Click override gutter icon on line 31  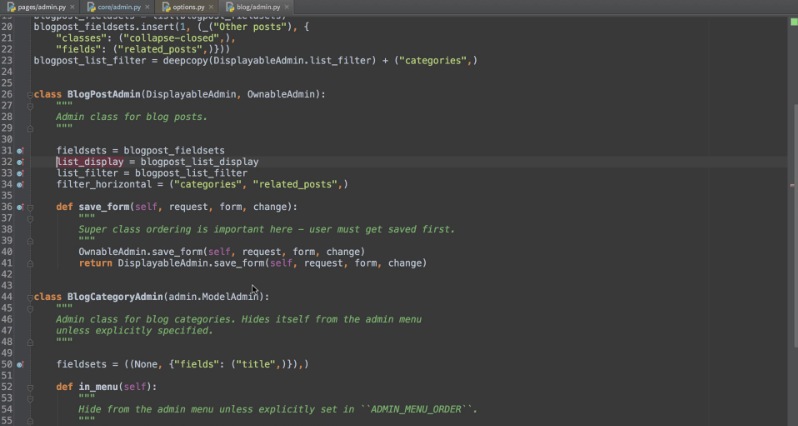pyautogui.click(x=19, y=150)
